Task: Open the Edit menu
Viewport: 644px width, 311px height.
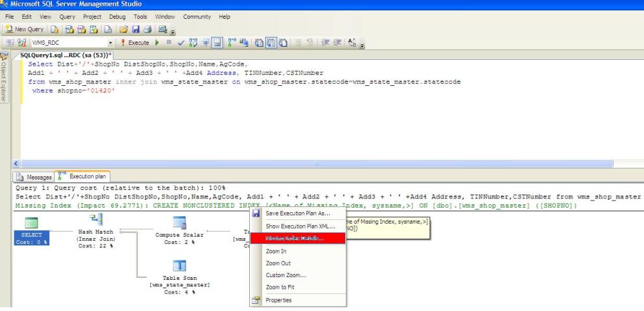Action: click(27, 17)
